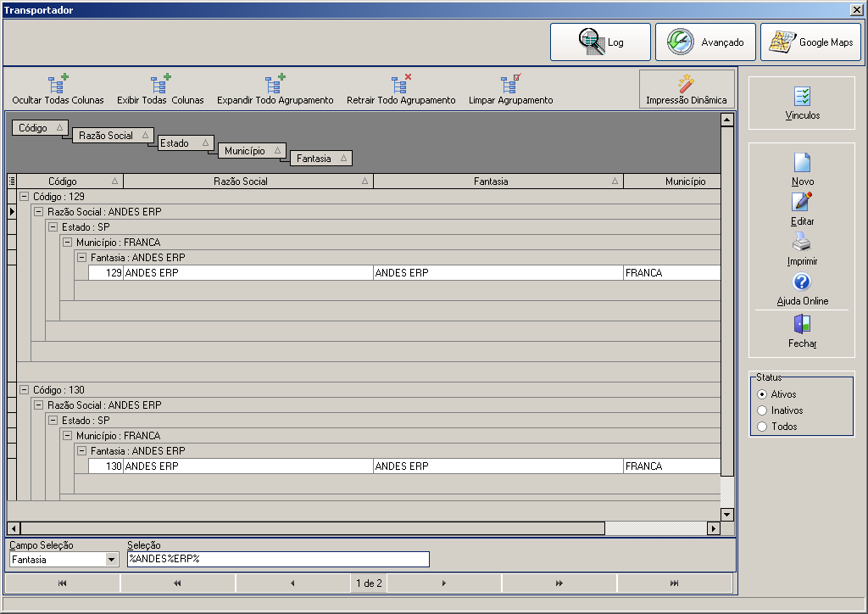Open the Log viewer button

(x=600, y=42)
